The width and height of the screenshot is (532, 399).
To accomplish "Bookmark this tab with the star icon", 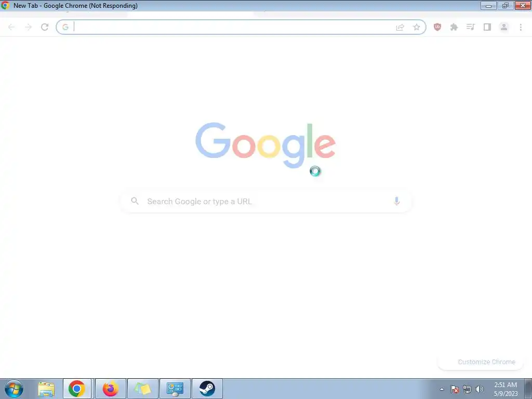I will click(x=416, y=28).
